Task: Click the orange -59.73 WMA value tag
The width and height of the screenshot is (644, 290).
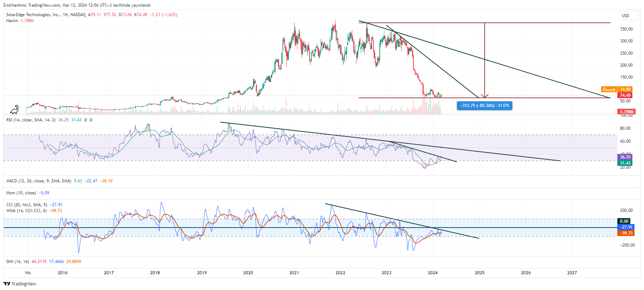Action: 626,233
